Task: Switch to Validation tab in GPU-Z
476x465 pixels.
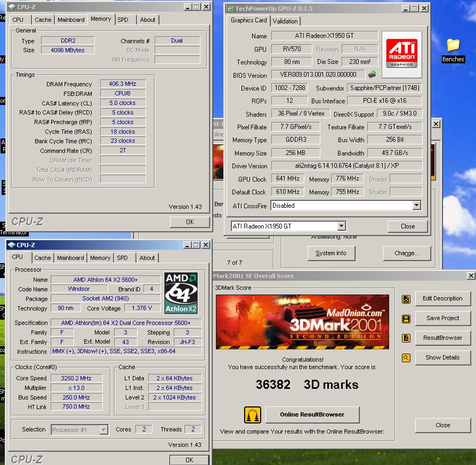Action: tap(285, 21)
